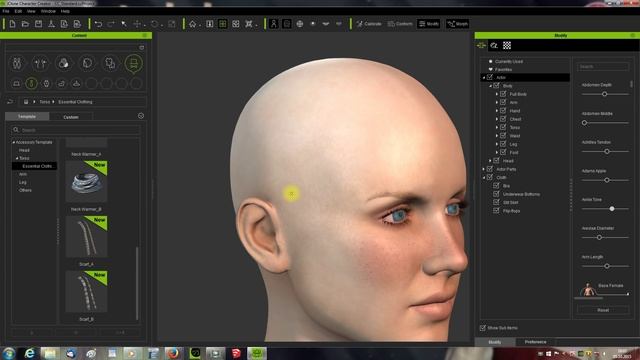Go back with the content path arrow
Screen dimensions: 640x360
point(10,102)
